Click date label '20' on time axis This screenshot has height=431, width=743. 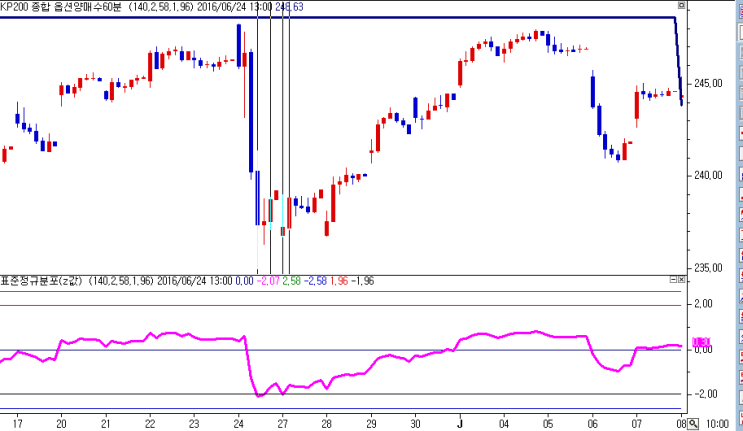[61, 423]
